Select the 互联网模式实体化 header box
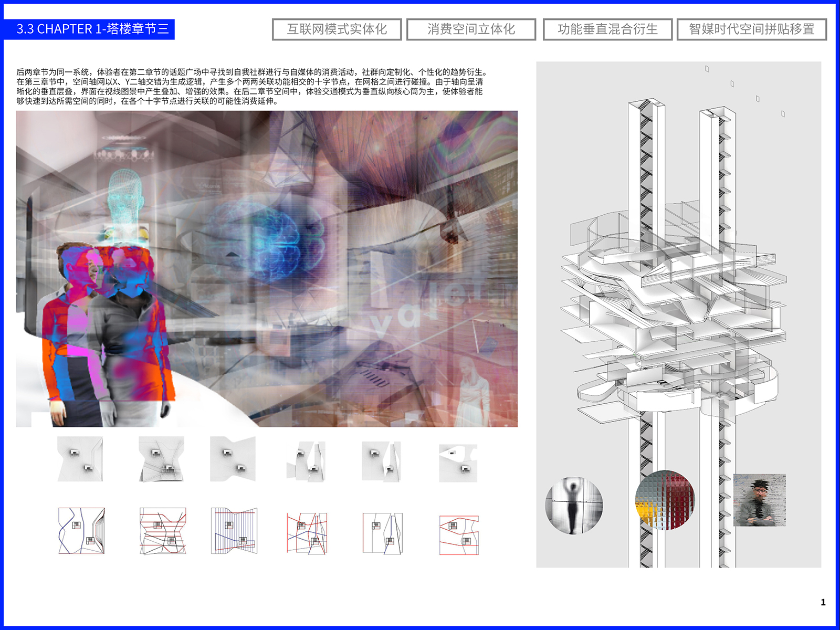This screenshot has width=840, height=630. coord(337,29)
